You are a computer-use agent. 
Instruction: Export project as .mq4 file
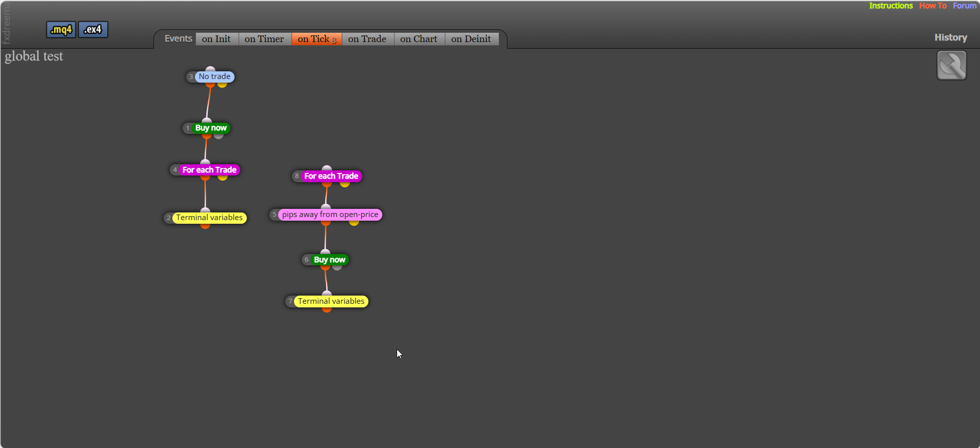click(61, 30)
